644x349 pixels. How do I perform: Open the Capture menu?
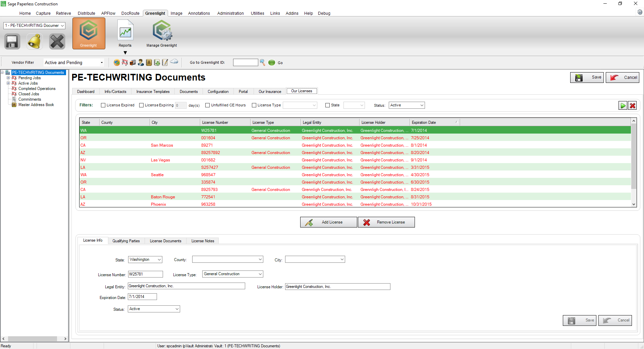click(x=43, y=13)
